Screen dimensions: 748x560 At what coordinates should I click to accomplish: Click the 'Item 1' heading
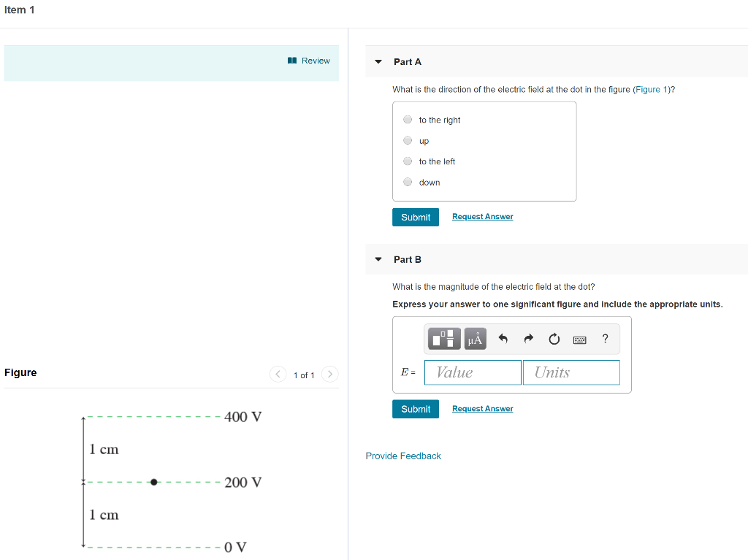[x=19, y=10]
